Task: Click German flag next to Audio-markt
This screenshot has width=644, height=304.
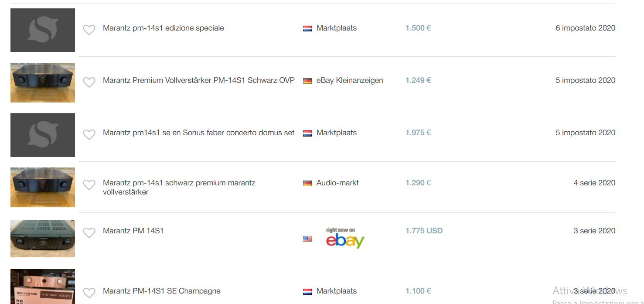Action: (307, 183)
